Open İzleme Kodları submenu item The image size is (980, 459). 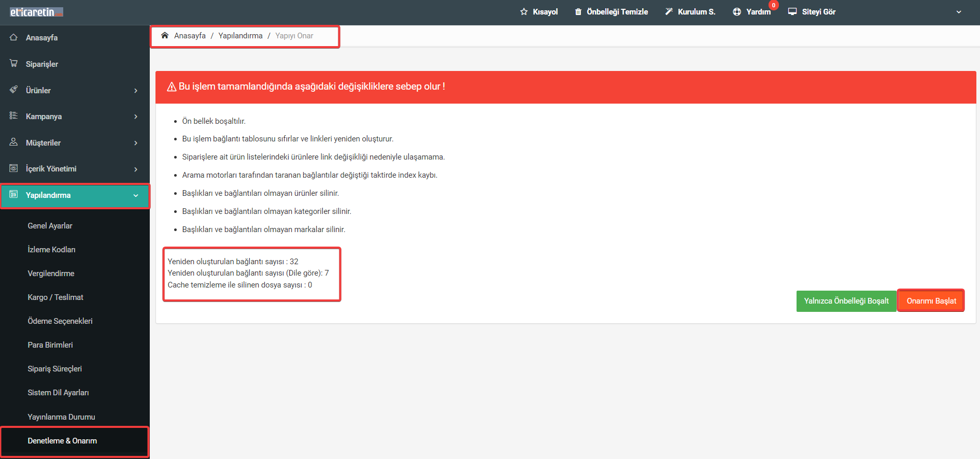(x=51, y=250)
